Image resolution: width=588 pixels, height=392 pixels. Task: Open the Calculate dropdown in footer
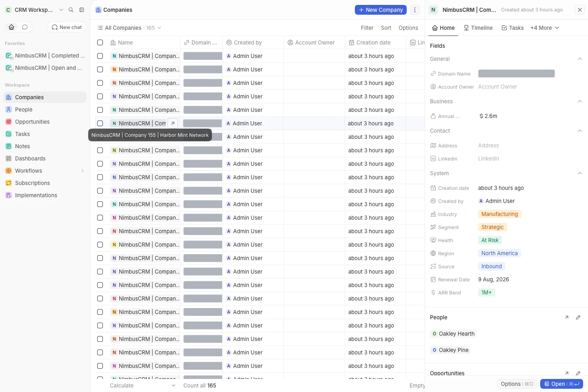pyautogui.click(x=143, y=385)
